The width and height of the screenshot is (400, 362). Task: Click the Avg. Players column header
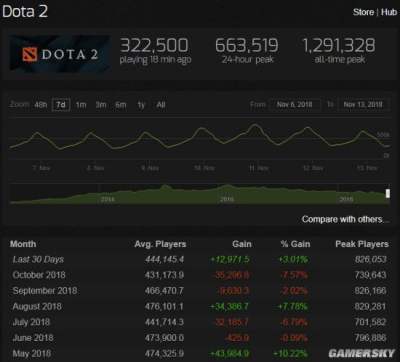[160, 244]
